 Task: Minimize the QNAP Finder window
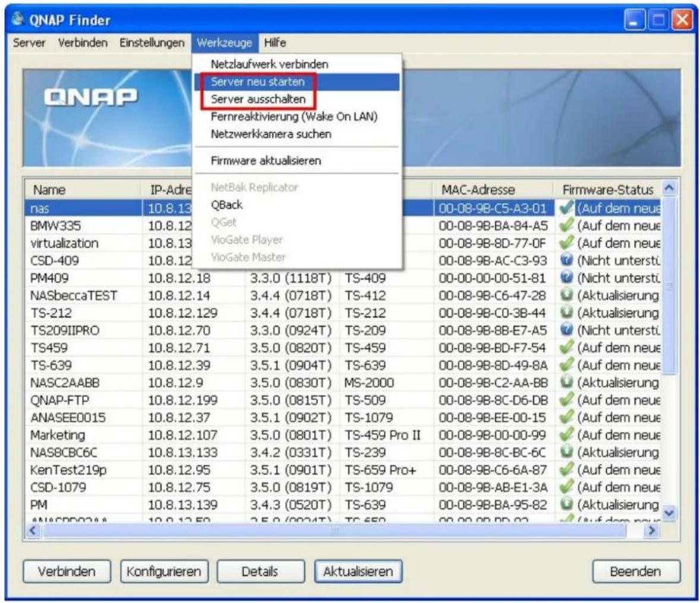coord(635,20)
